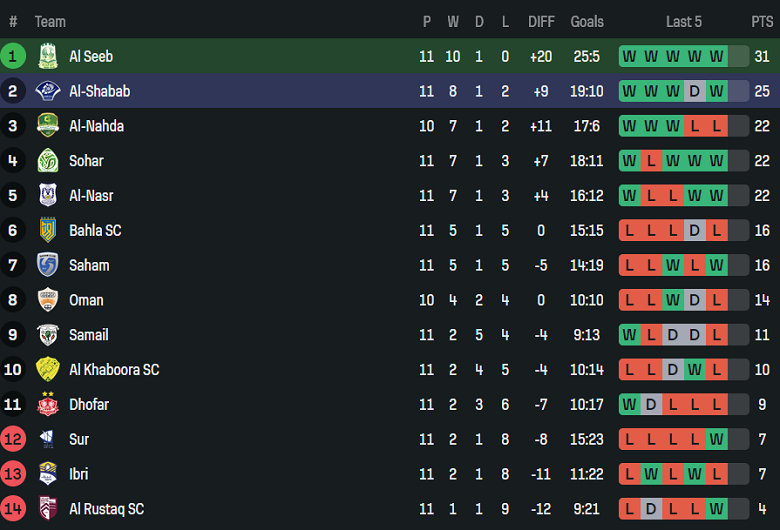Click the Al Rustaq SC badge
Screen dimensions: 780x530
pos(47,509)
